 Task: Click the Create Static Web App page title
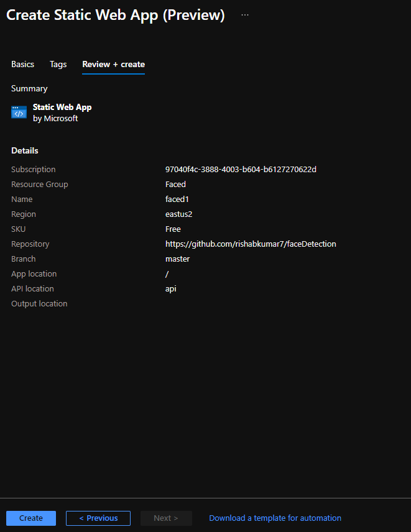click(116, 16)
